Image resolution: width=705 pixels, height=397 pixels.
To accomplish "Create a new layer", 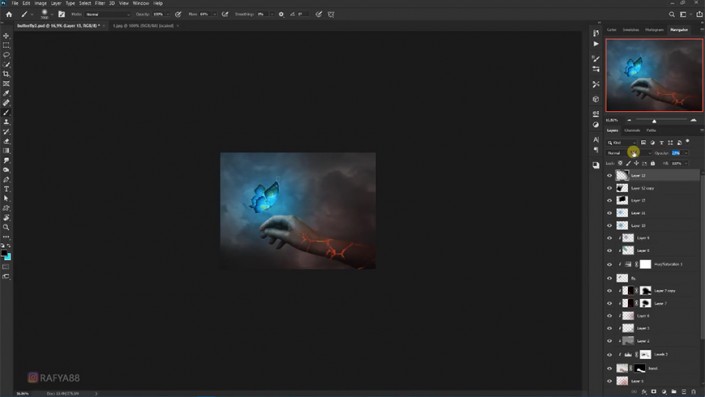I will [x=684, y=392].
